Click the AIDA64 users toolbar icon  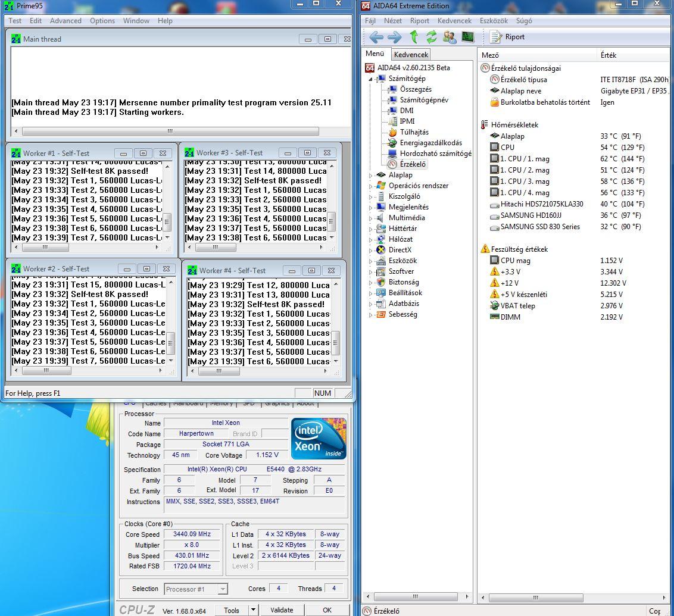pos(450,37)
